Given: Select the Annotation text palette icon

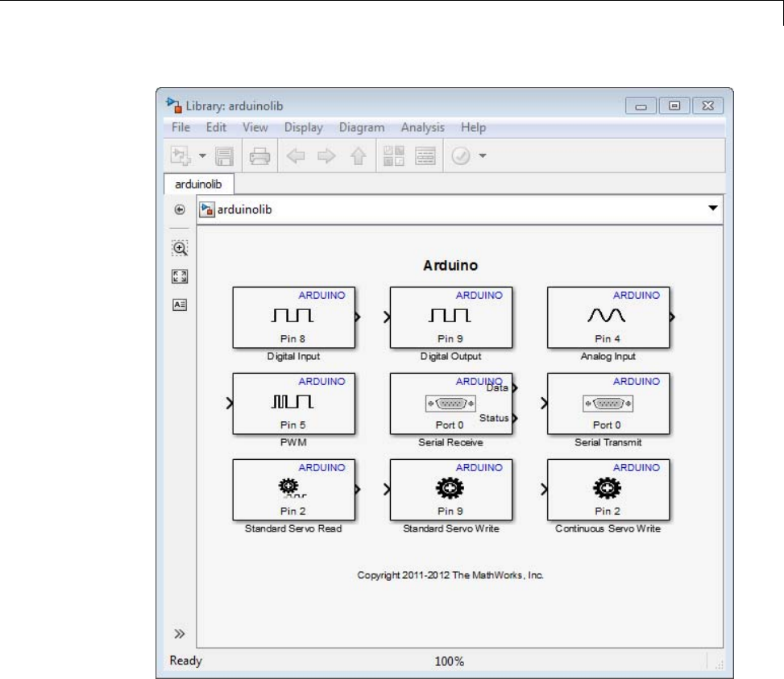Looking at the screenshot, I should click(x=180, y=304).
